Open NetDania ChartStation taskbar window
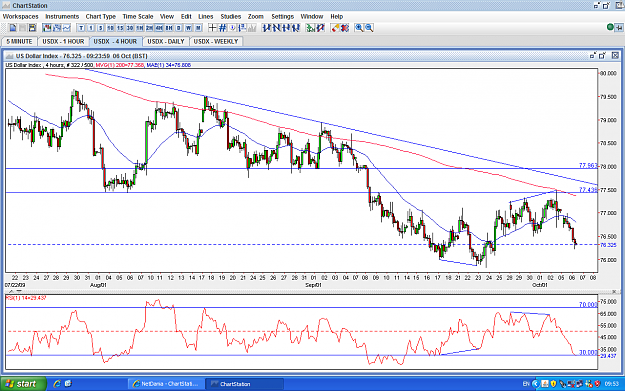Viewport: 625px width, 391px height. (x=166, y=384)
